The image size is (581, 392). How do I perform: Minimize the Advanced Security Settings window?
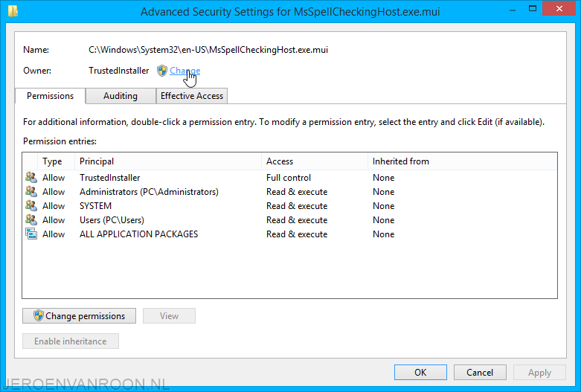point(513,9)
